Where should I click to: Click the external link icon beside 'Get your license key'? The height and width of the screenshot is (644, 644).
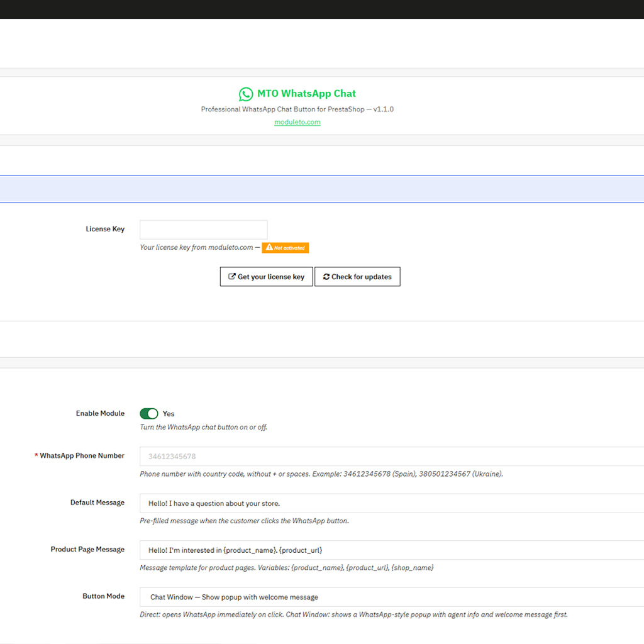click(x=231, y=277)
